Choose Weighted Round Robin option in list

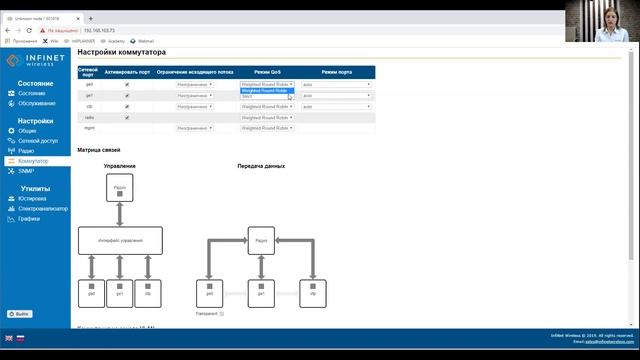[267, 91]
